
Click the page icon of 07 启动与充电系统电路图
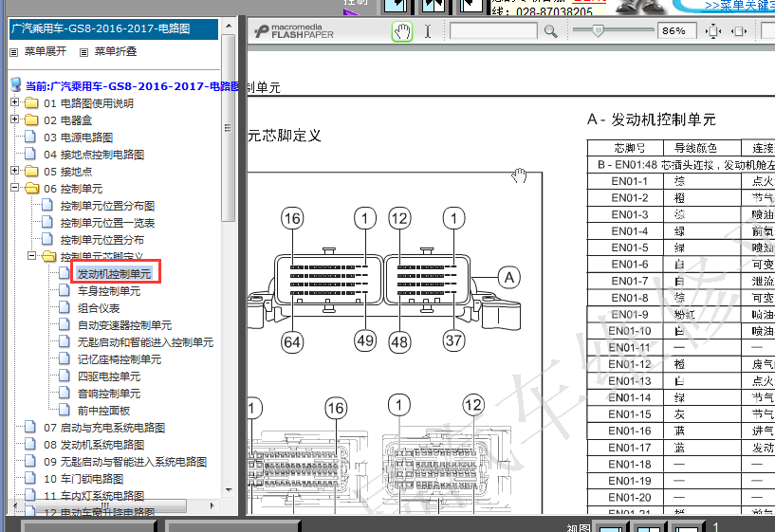pos(30,428)
